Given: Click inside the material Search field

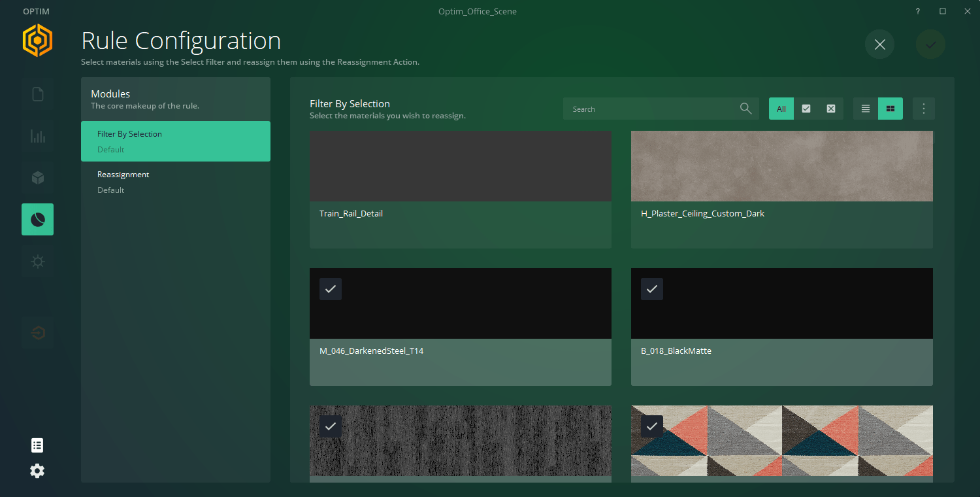Looking at the screenshot, I should click(653, 109).
